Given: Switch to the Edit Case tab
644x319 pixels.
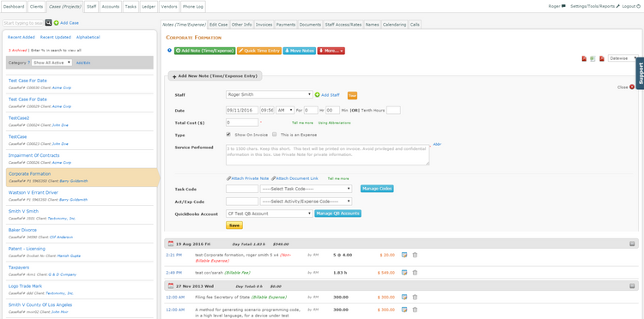Looking at the screenshot, I should pos(218,25).
